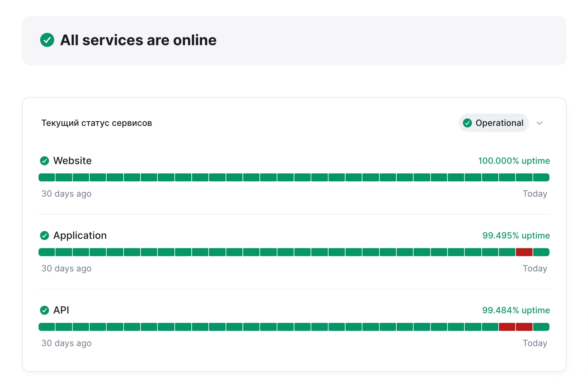Click the Текущий статус сервисов heading
Viewport: 588px width, 388px height.
97,123
